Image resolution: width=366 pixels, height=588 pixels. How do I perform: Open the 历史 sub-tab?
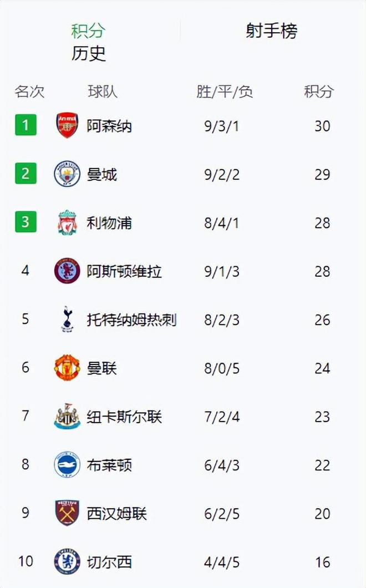(89, 53)
